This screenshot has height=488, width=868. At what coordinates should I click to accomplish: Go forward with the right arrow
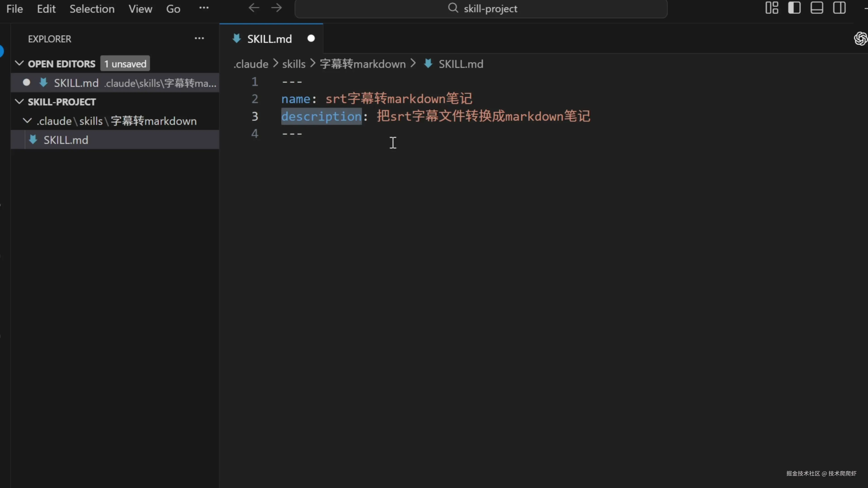click(276, 8)
